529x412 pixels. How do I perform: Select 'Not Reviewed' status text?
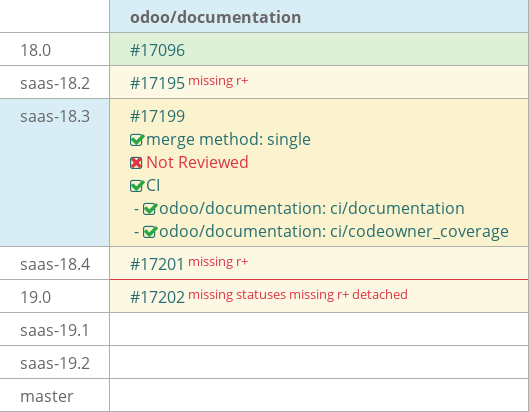tap(197, 162)
